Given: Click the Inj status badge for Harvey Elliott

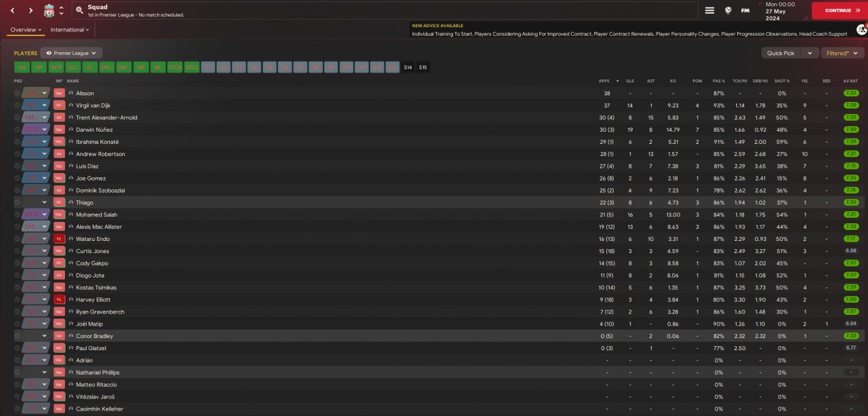Looking at the screenshot, I should pyautogui.click(x=59, y=299).
